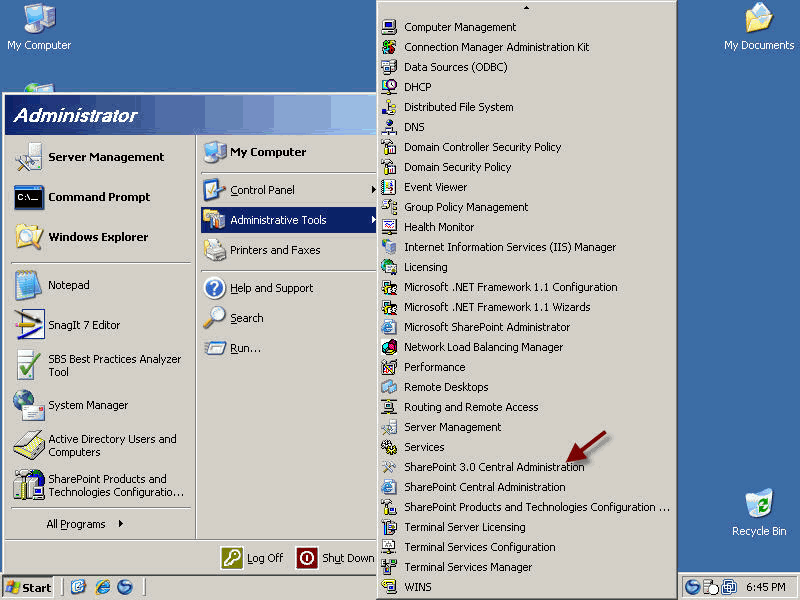
Task: Click the Remote Desktops icon
Action: tap(389, 387)
